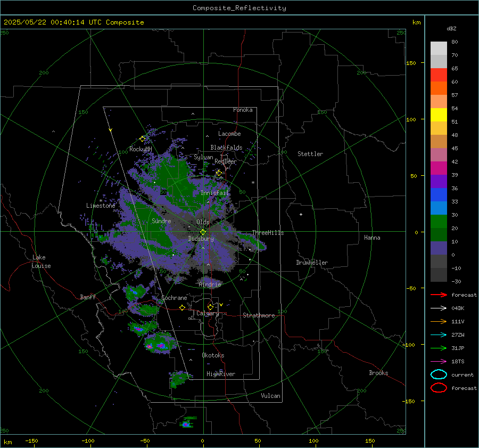Click the cyan current ellipse icon
The height and width of the screenshot is (448, 479).
point(439,374)
